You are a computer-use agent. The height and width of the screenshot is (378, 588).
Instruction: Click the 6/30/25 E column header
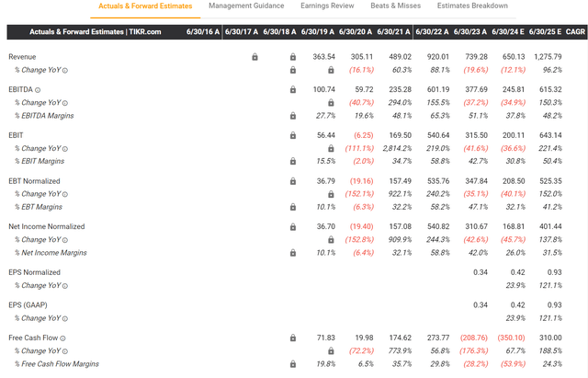[x=543, y=32]
